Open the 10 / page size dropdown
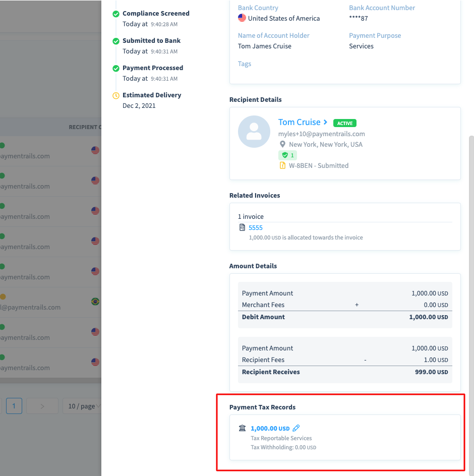Image resolution: width=474 pixels, height=476 pixels. [82, 406]
